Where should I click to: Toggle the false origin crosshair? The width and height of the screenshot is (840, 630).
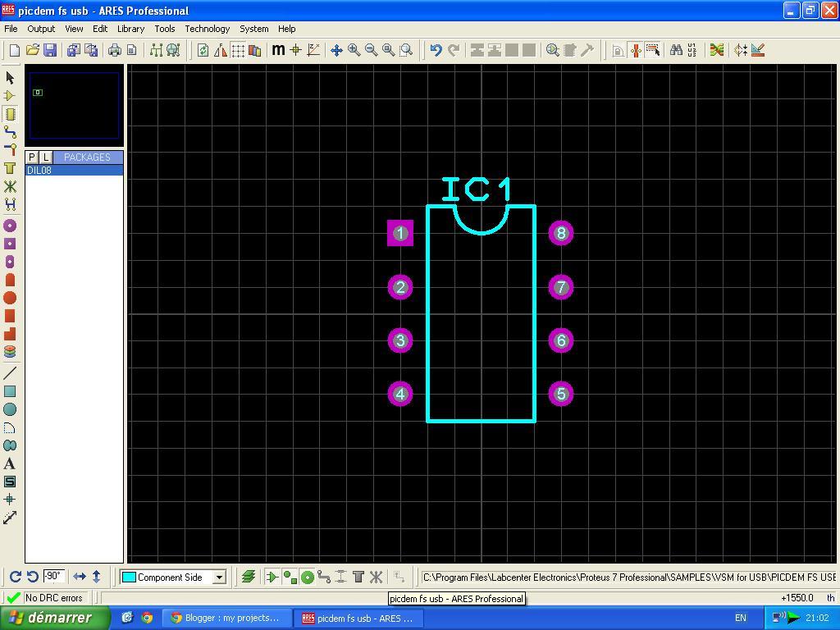295,50
